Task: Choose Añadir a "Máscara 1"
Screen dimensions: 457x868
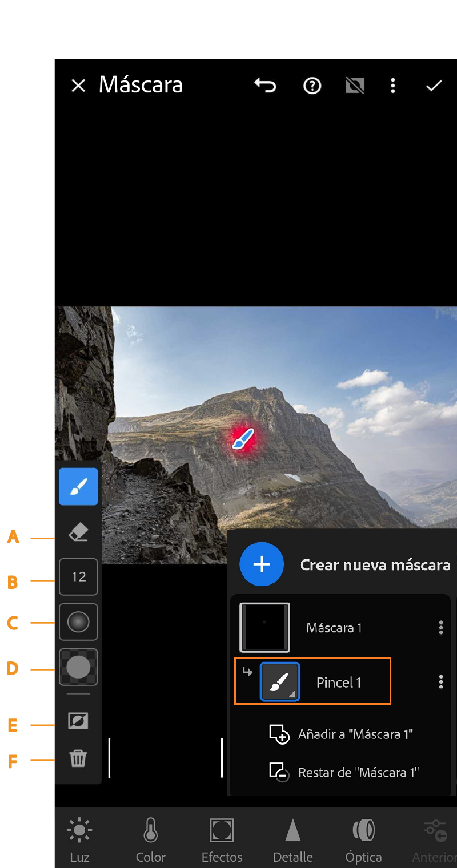Action: (x=354, y=734)
